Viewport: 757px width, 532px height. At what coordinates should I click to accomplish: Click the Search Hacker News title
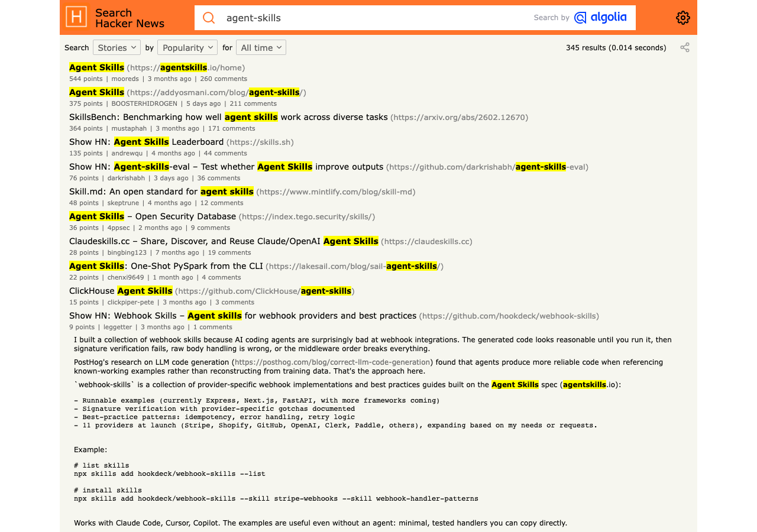click(130, 18)
